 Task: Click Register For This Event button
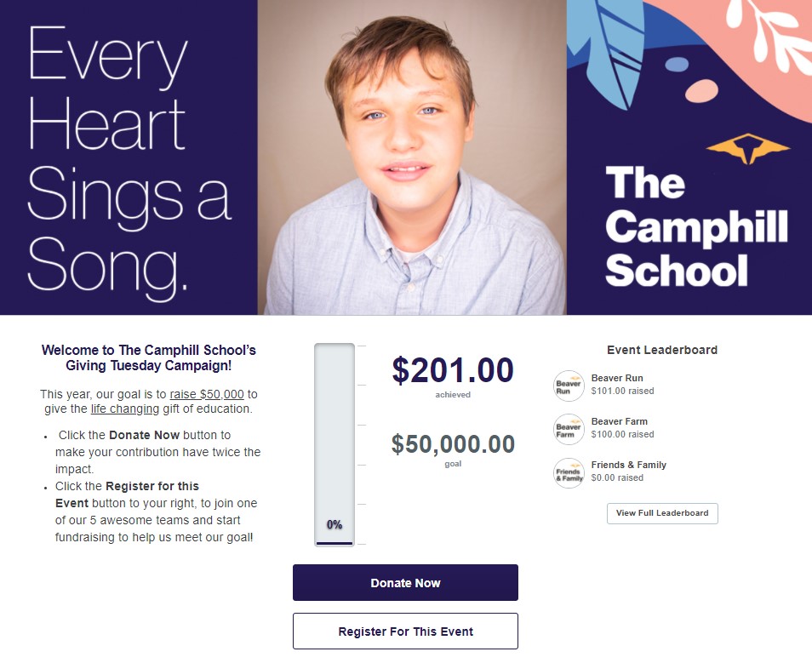click(x=405, y=632)
